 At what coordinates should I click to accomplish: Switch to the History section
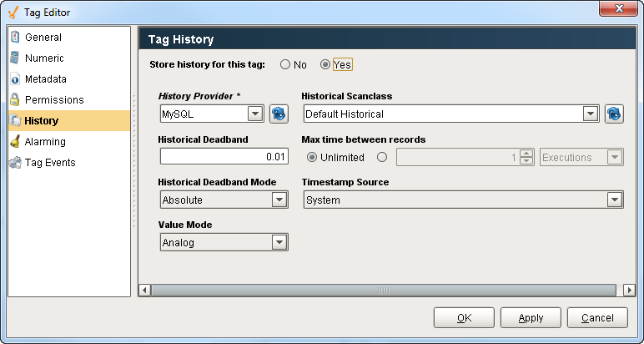[x=42, y=121]
